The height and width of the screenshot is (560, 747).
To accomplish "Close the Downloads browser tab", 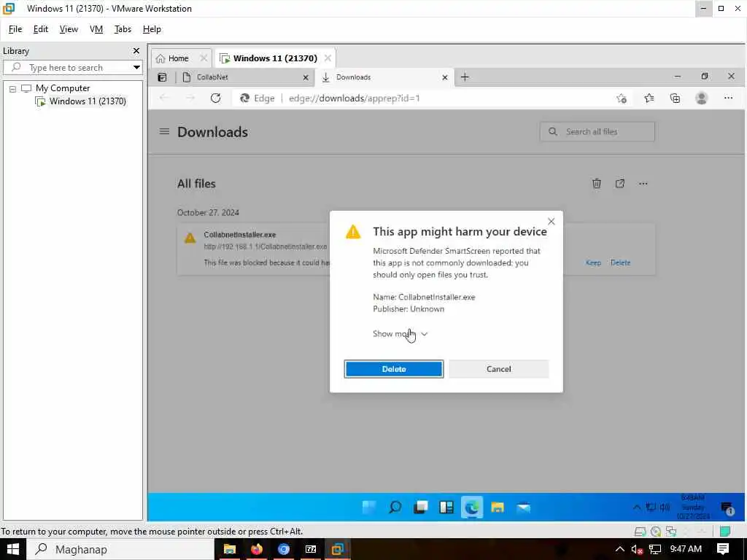I will pos(445,77).
